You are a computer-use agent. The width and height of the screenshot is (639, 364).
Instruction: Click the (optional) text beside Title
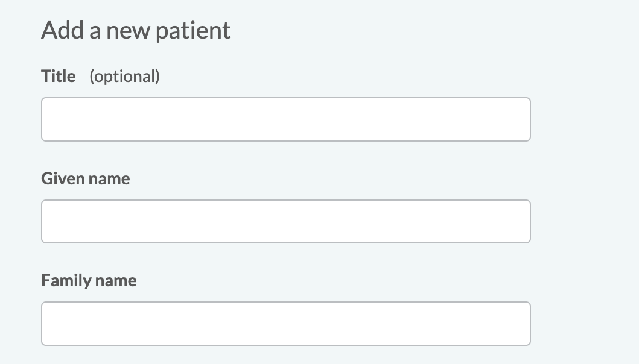click(x=124, y=76)
